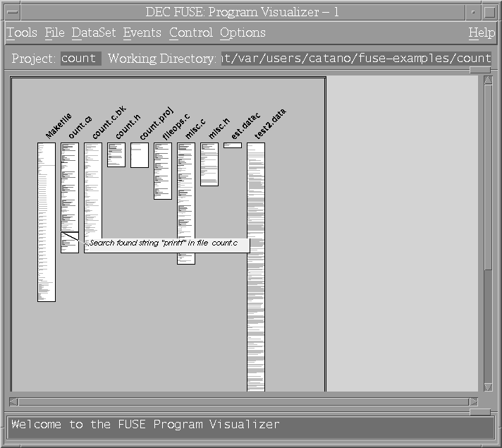Click the fileops.c file bar

163,171
